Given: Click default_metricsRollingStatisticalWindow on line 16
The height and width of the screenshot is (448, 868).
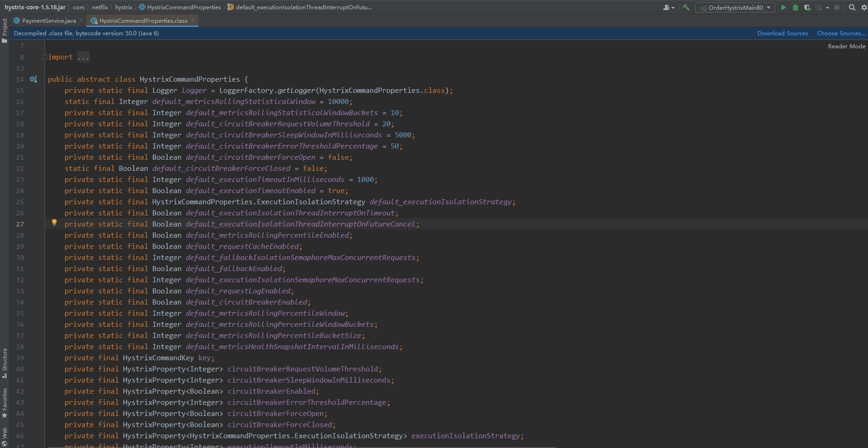Looking at the screenshot, I should [x=234, y=102].
